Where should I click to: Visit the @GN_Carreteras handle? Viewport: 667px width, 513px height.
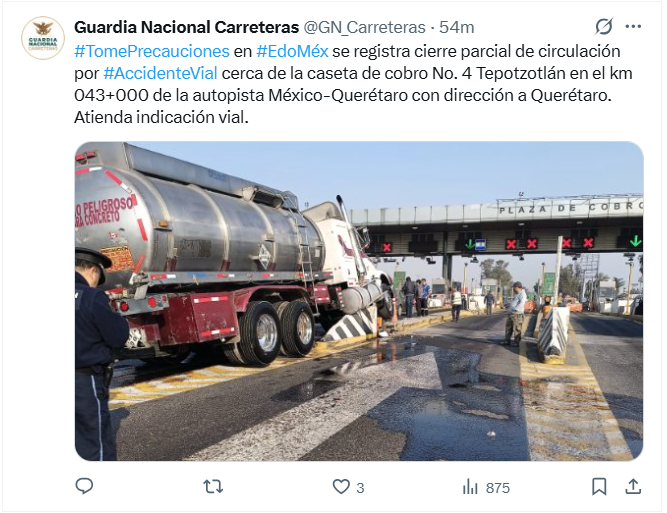(x=364, y=27)
